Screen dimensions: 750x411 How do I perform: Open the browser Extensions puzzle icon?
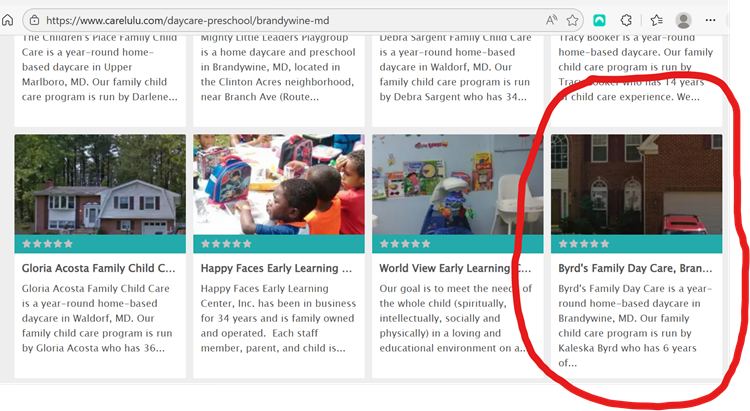(627, 20)
